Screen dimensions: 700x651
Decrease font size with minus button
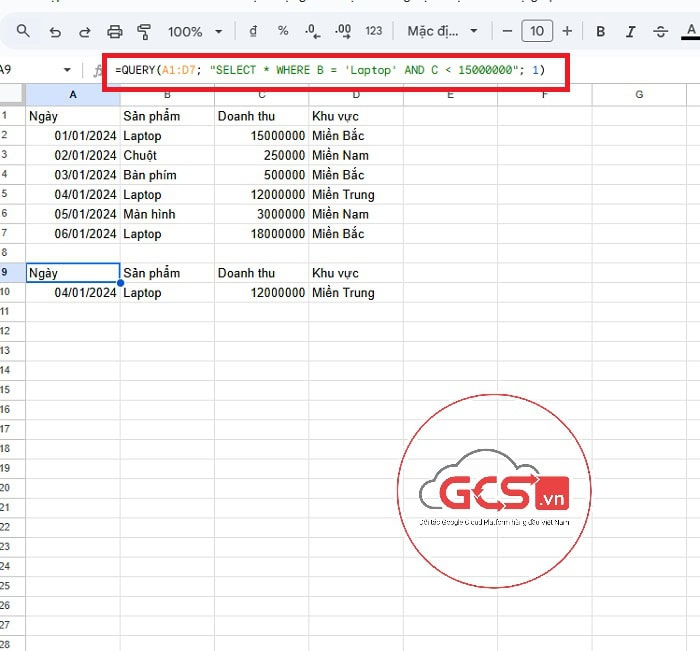(507, 32)
